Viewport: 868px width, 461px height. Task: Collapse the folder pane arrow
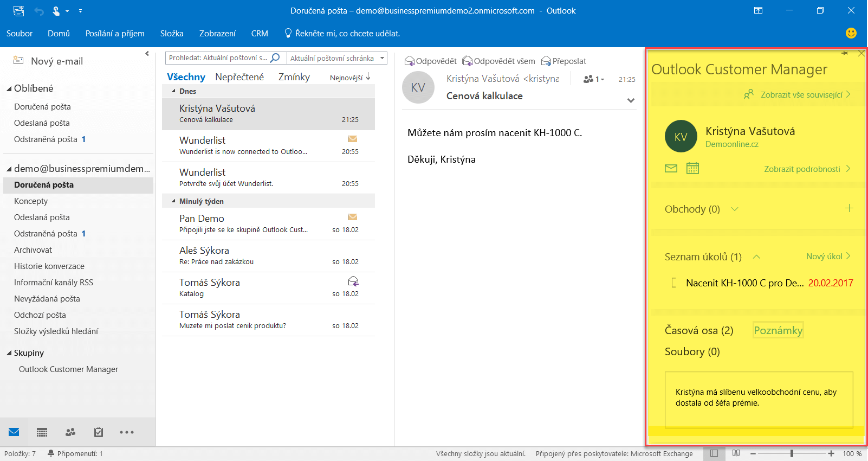(x=147, y=53)
